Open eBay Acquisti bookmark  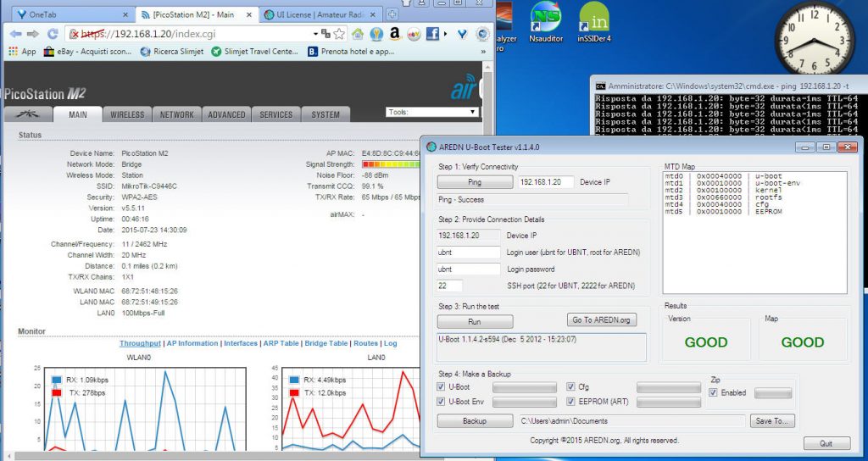click(x=88, y=52)
